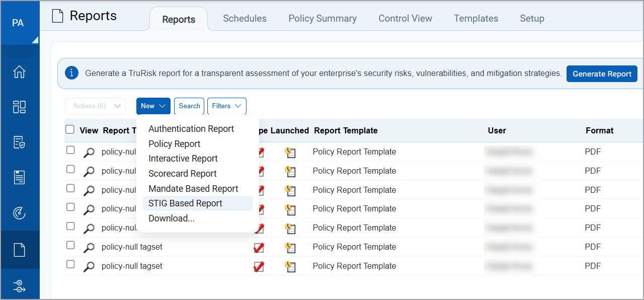The image size is (644, 300).
Task: Click the Search button
Action: (189, 106)
